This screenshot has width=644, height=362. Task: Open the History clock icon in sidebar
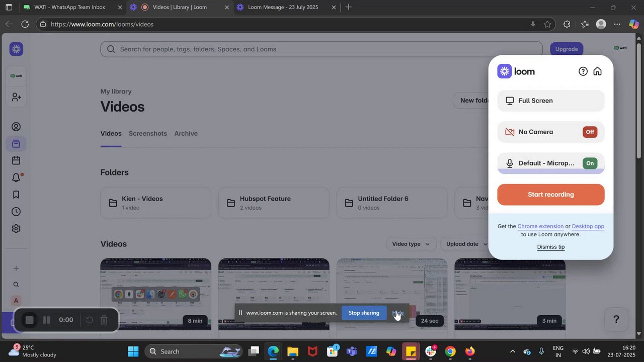point(16,212)
